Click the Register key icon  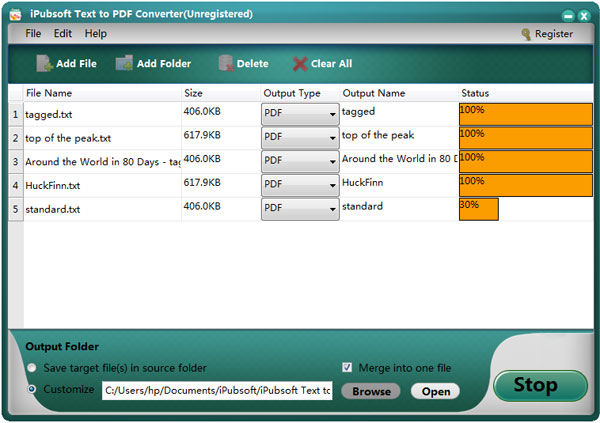(525, 34)
